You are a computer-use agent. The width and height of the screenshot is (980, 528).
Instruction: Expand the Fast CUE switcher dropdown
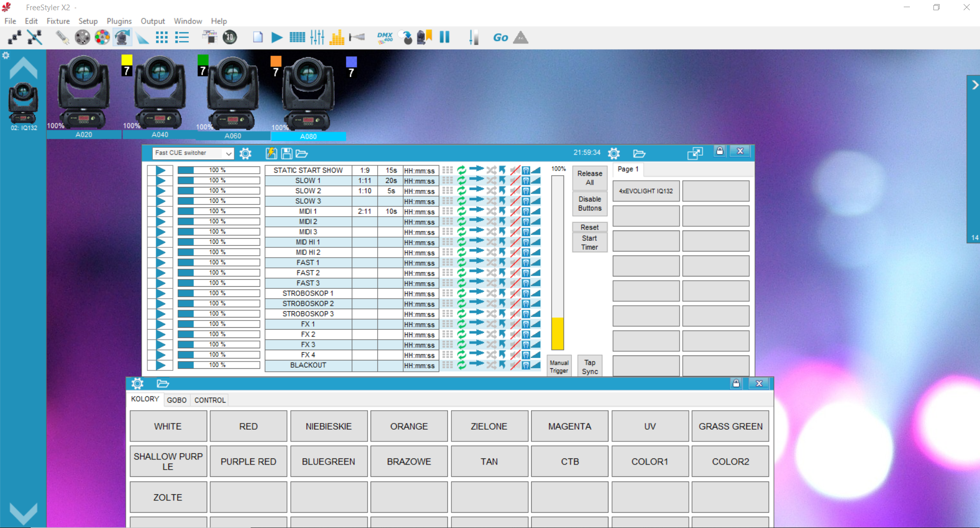(228, 153)
